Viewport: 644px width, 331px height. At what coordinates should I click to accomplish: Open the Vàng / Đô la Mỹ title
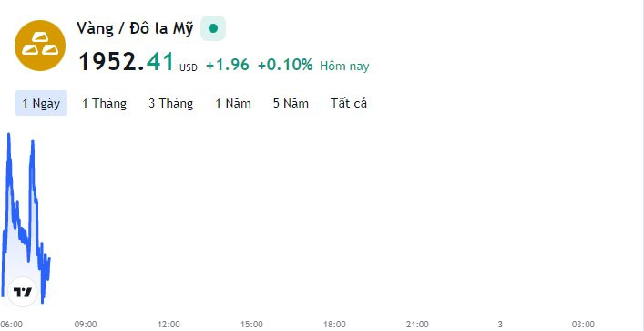pos(135,28)
